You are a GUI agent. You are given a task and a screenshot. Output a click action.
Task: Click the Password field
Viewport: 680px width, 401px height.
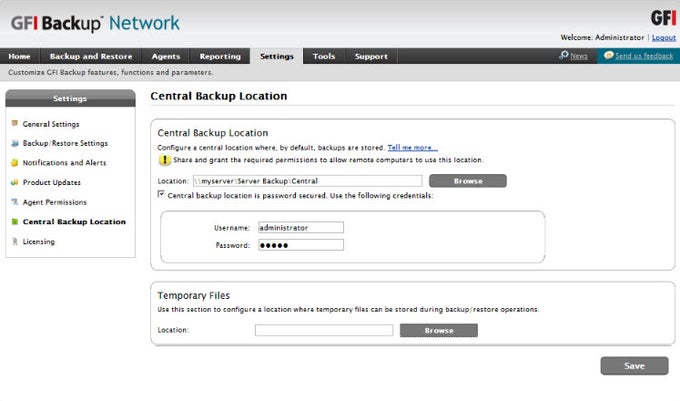(301, 245)
